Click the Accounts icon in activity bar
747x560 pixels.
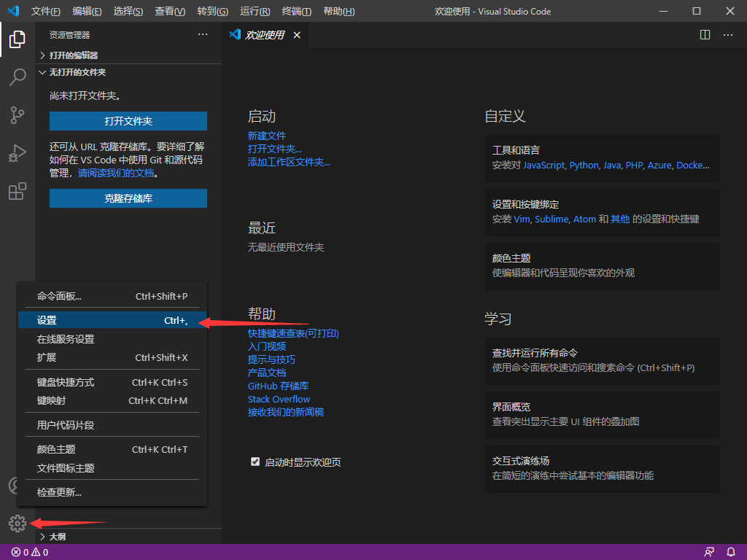pyautogui.click(x=13, y=486)
